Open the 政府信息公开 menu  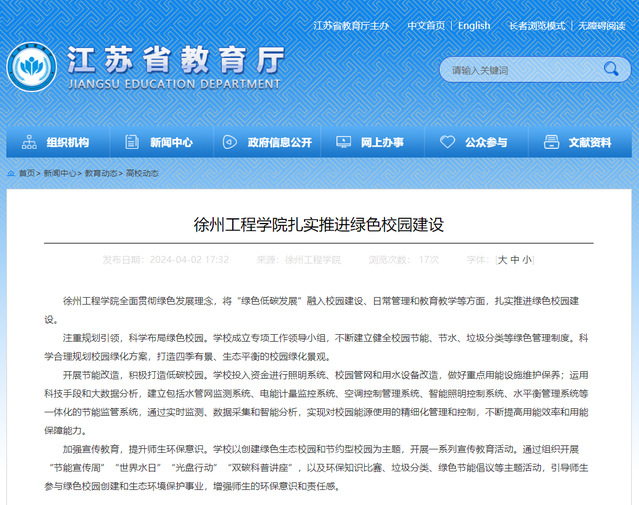click(279, 142)
